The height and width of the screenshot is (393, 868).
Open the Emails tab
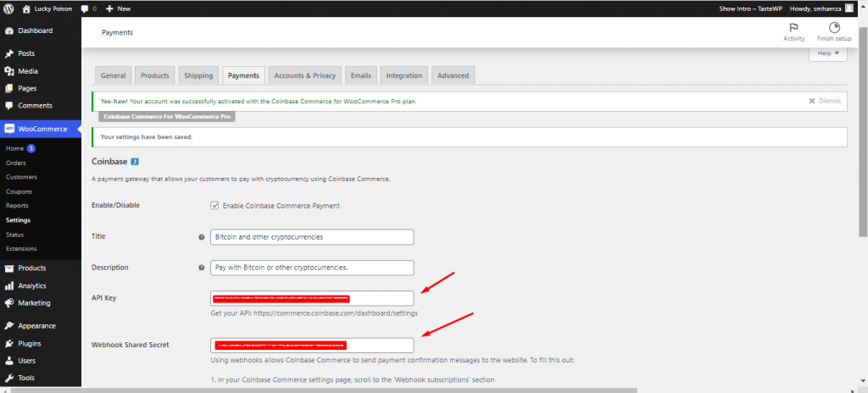click(361, 76)
